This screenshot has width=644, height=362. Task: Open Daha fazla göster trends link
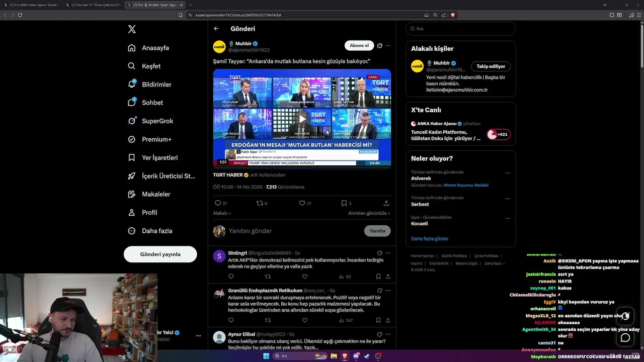pyautogui.click(x=430, y=239)
